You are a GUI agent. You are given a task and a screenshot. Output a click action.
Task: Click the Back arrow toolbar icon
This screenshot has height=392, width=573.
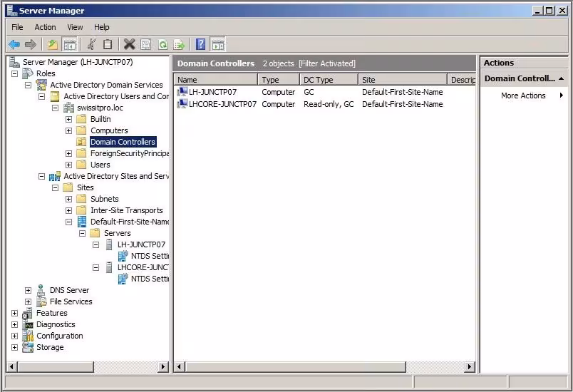pyautogui.click(x=14, y=44)
